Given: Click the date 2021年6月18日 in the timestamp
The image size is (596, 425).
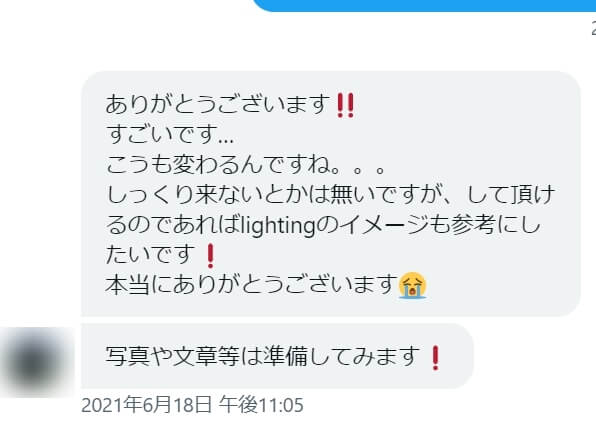Looking at the screenshot, I should tap(146, 405).
